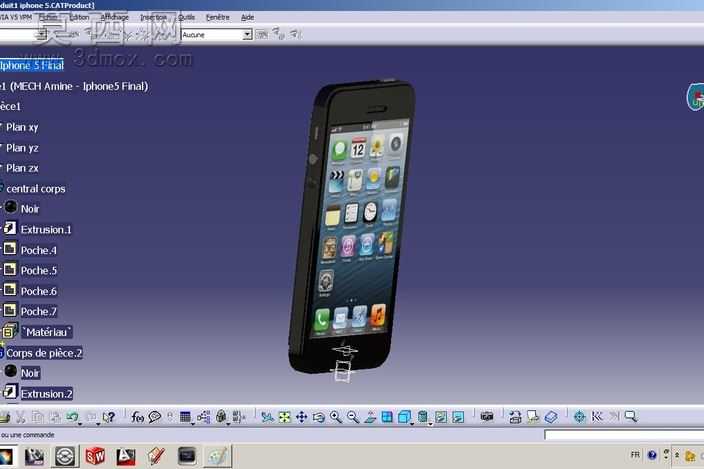Open the Outils menu

pyautogui.click(x=186, y=17)
